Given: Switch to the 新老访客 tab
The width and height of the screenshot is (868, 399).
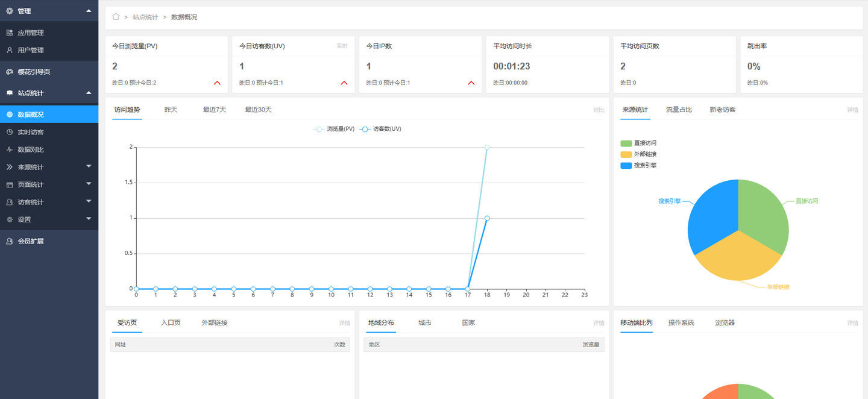Looking at the screenshot, I should tap(723, 110).
